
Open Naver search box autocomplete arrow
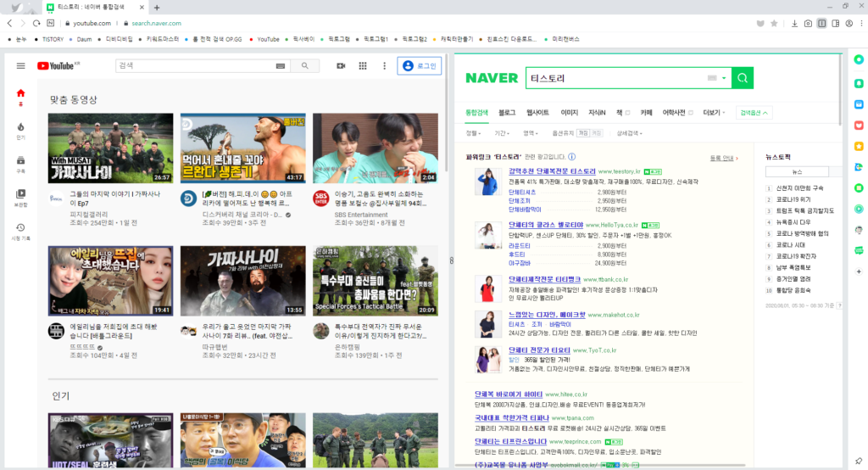click(724, 78)
